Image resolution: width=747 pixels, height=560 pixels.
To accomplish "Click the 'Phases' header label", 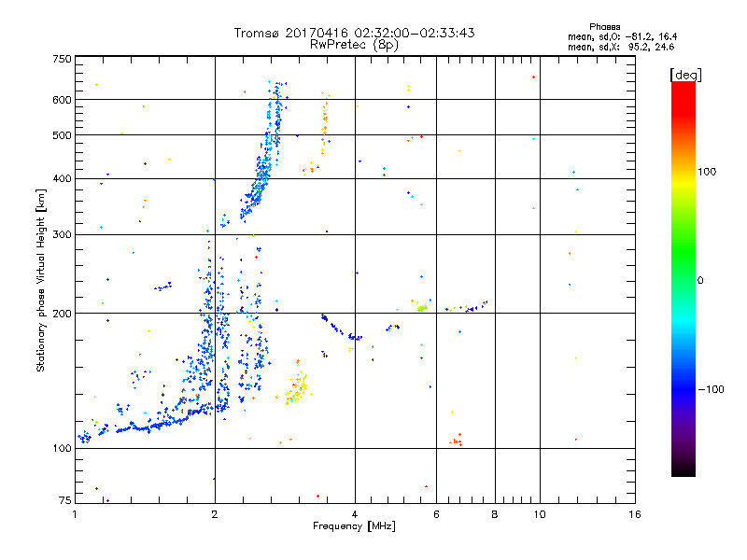I will pos(604,27).
